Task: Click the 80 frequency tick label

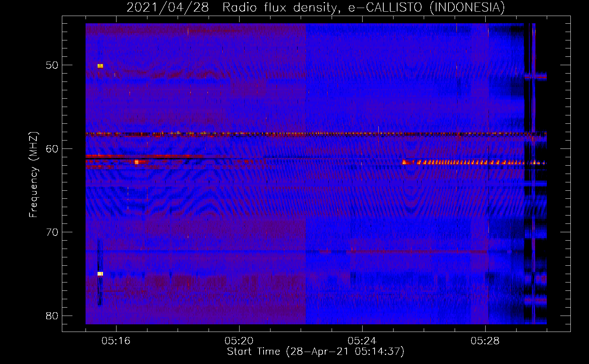Action: [52, 316]
